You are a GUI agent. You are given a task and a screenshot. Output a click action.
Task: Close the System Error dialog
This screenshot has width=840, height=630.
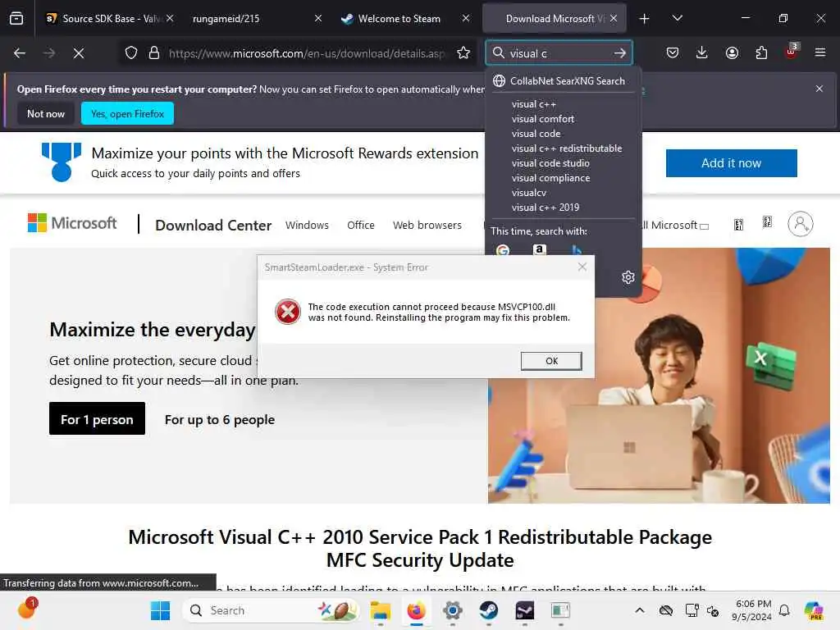click(582, 267)
